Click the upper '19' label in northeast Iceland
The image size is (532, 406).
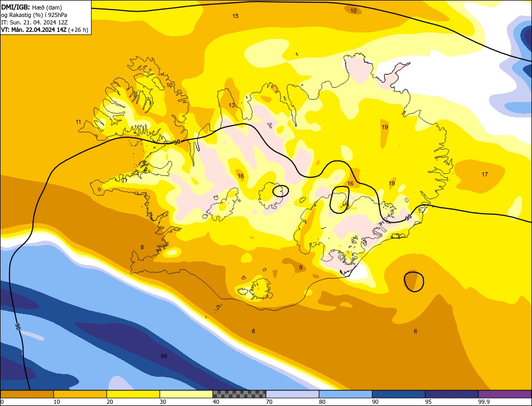tap(385, 128)
